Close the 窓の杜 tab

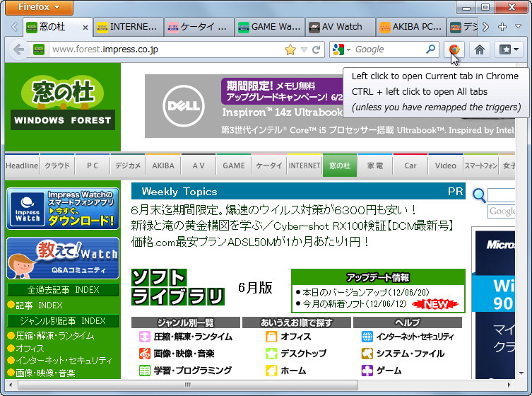[85, 27]
